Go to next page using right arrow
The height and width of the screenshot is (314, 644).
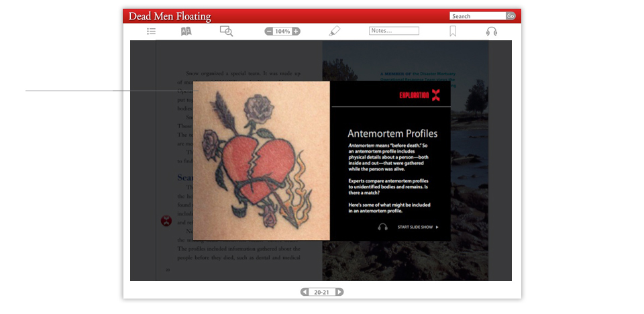coord(339,292)
